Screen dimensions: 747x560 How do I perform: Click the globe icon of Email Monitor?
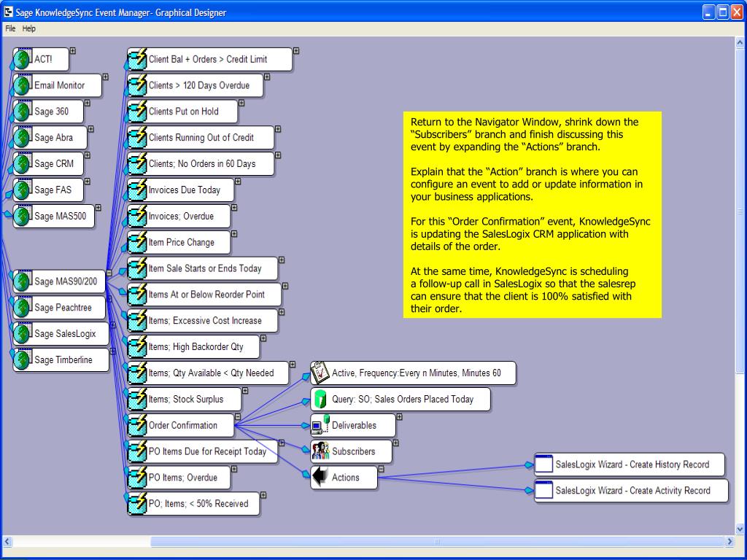(x=23, y=85)
